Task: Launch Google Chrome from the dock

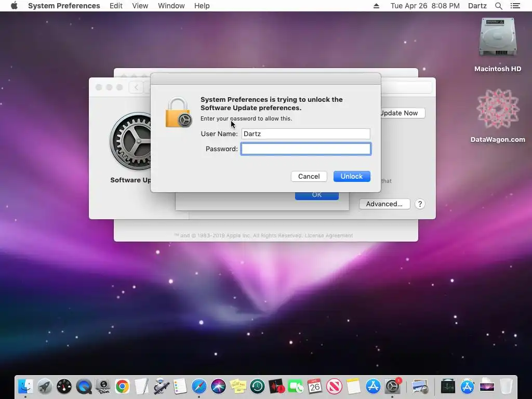Action: (x=122, y=386)
